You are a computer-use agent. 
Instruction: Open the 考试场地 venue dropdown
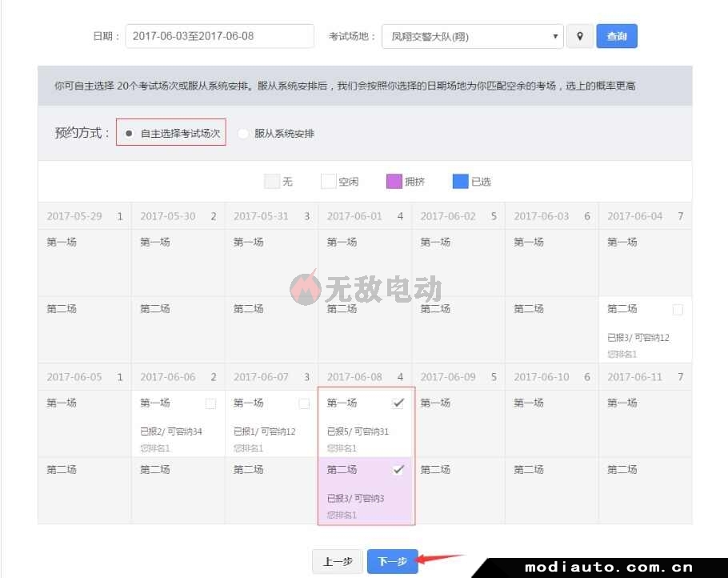[x=473, y=36]
